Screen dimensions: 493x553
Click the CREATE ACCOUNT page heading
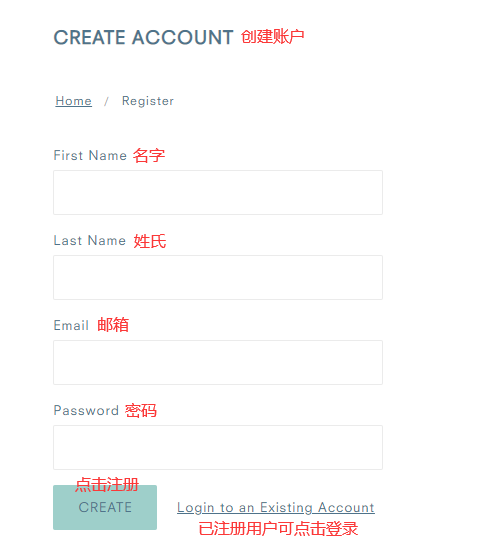[143, 37]
